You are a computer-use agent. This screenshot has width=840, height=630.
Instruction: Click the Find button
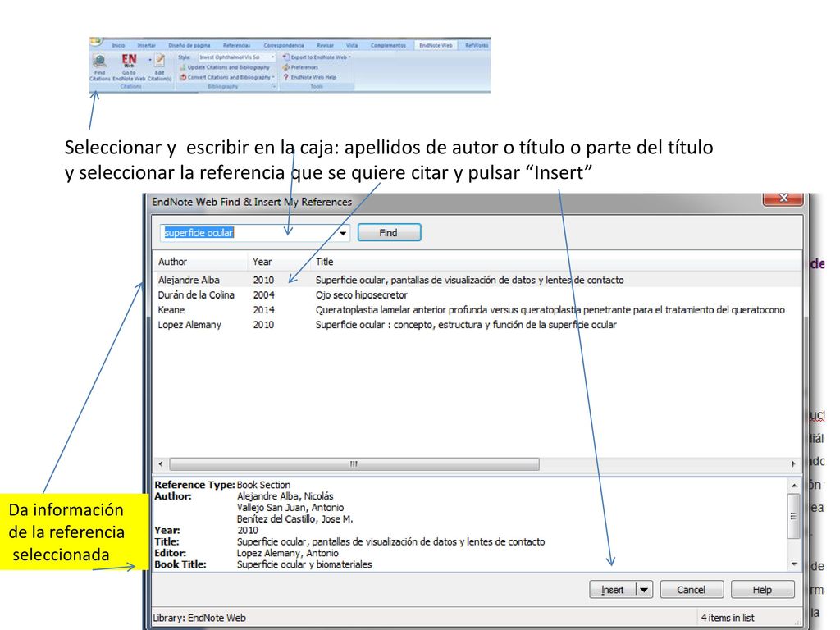click(389, 232)
